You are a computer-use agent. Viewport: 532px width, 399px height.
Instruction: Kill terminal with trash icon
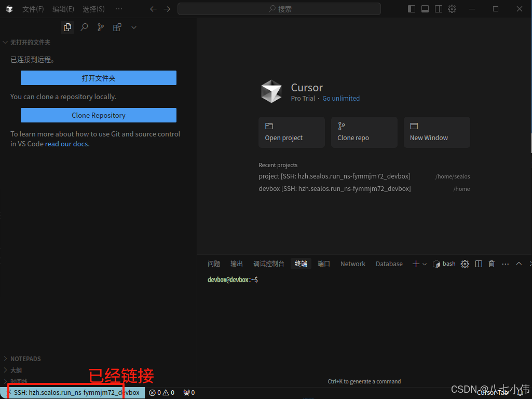click(x=492, y=264)
